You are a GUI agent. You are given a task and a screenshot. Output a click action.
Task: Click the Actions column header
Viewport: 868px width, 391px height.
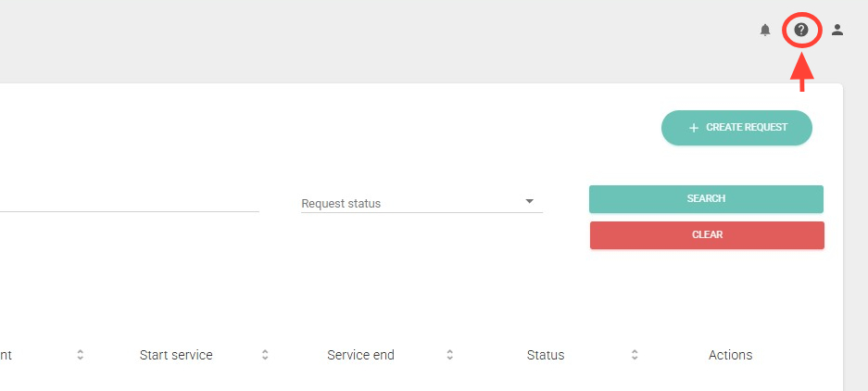tap(730, 355)
